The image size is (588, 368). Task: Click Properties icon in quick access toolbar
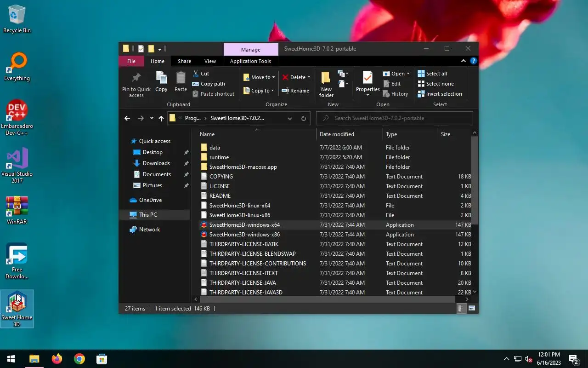click(x=141, y=49)
